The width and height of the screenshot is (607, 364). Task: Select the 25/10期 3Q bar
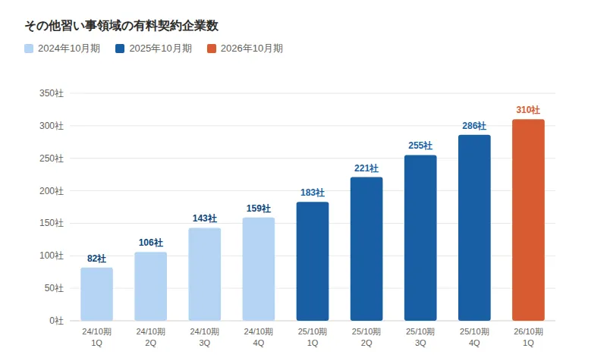(x=420, y=237)
